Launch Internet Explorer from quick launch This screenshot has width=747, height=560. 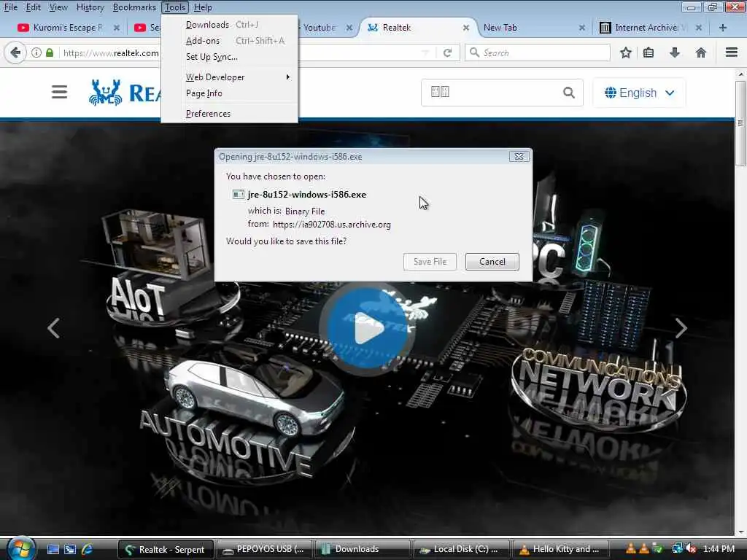click(88, 550)
